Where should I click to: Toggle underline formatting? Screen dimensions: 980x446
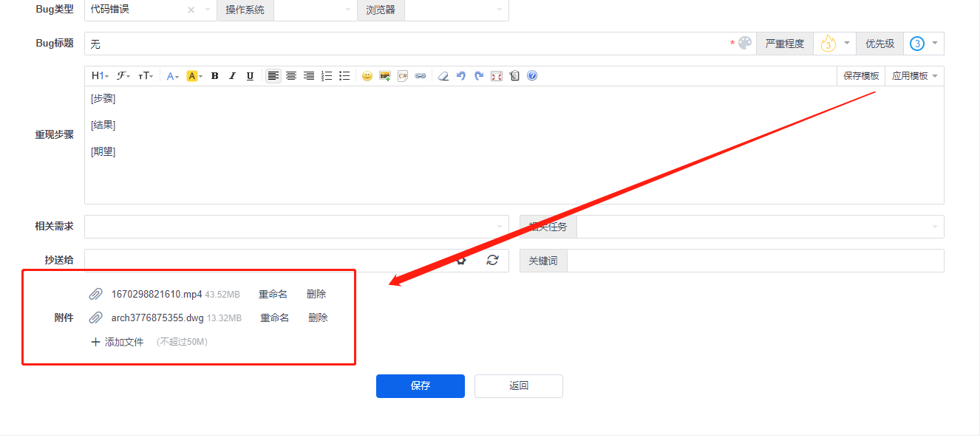(250, 76)
